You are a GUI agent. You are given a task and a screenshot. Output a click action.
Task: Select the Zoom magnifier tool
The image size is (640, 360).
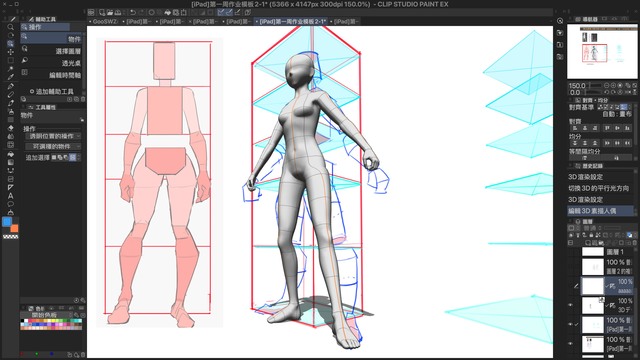click(11, 27)
